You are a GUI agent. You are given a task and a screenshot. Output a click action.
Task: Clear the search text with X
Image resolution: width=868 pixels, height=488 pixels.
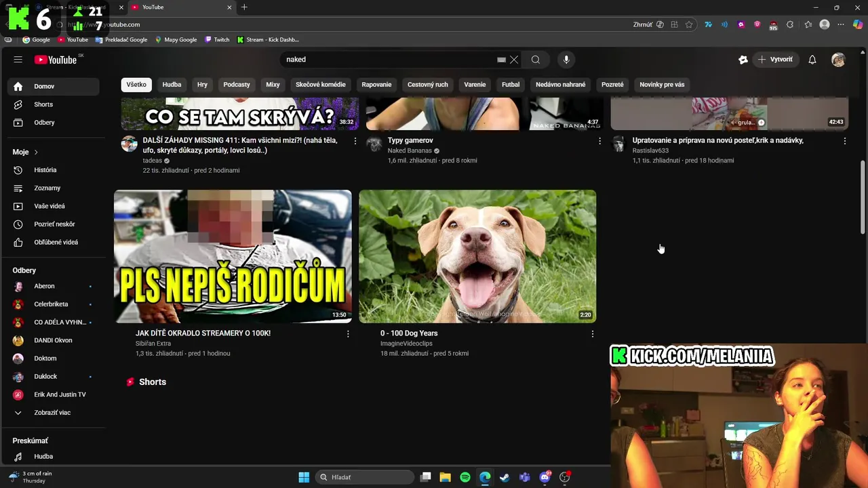click(514, 60)
